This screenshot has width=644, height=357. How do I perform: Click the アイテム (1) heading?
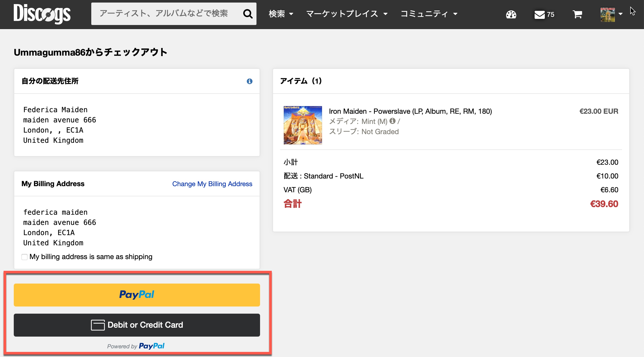pyautogui.click(x=301, y=81)
